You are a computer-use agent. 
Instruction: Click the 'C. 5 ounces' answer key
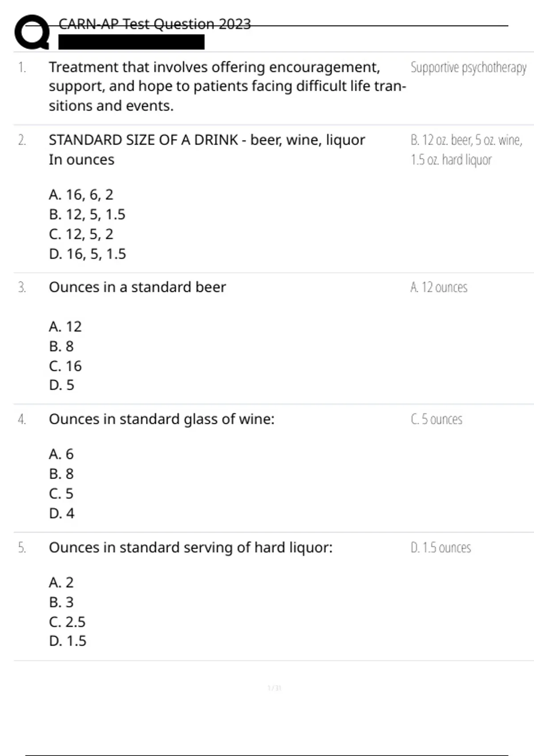(x=436, y=419)
